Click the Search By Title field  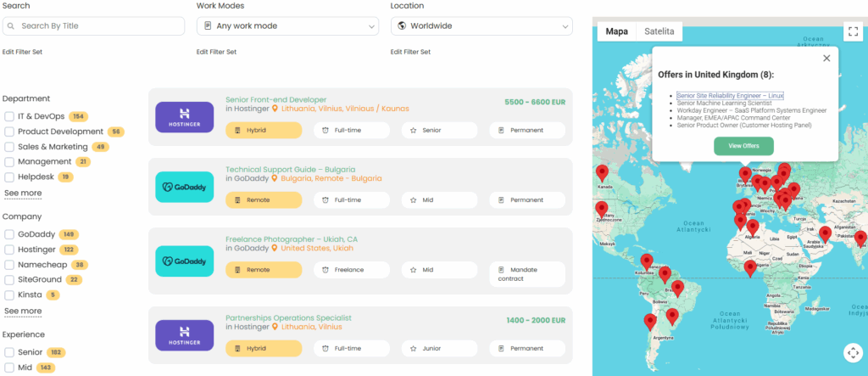tap(93, 26)
